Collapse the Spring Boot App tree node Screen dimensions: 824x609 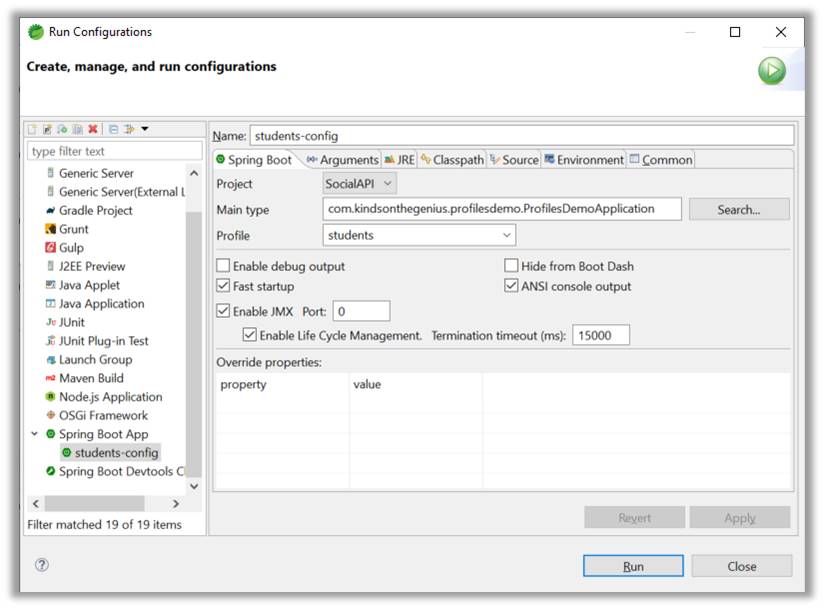(35, 434)
